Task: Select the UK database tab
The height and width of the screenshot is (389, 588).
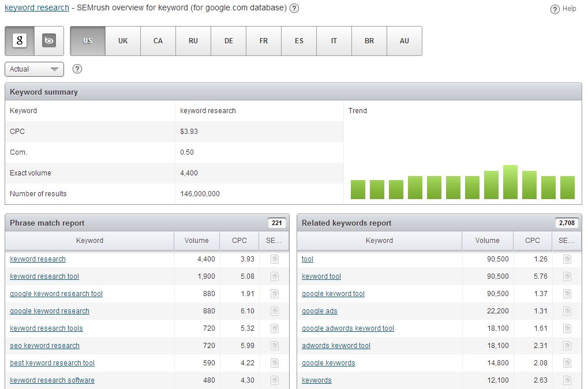Action: click(123, 41)
